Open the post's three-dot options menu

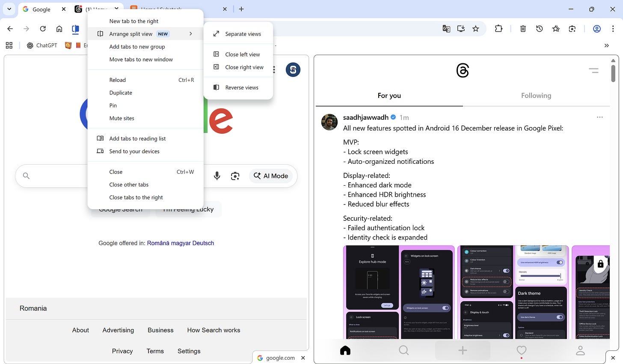click(x=599, y=117)
